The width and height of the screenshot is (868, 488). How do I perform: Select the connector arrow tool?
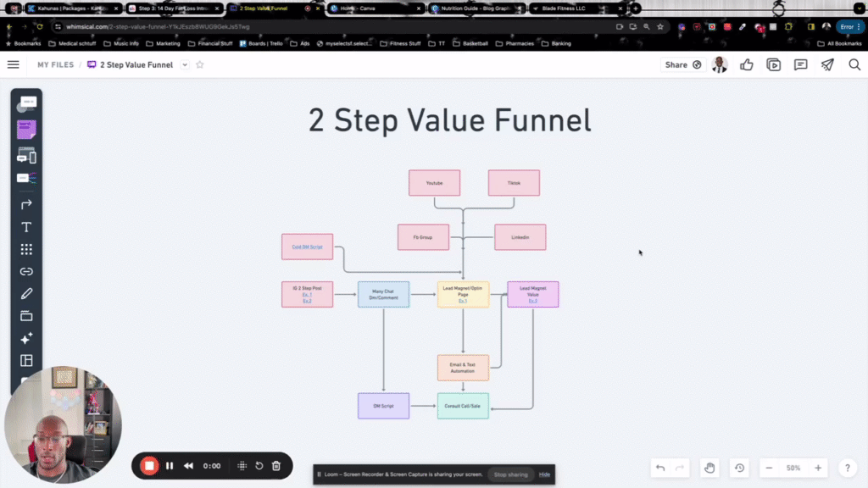point(26,203)
